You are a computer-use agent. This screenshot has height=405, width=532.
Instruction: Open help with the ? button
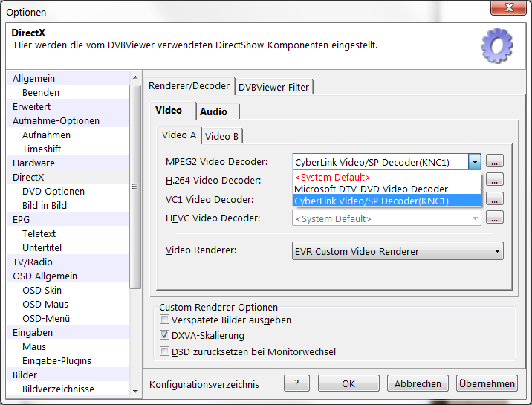click(x=296, y=383)
